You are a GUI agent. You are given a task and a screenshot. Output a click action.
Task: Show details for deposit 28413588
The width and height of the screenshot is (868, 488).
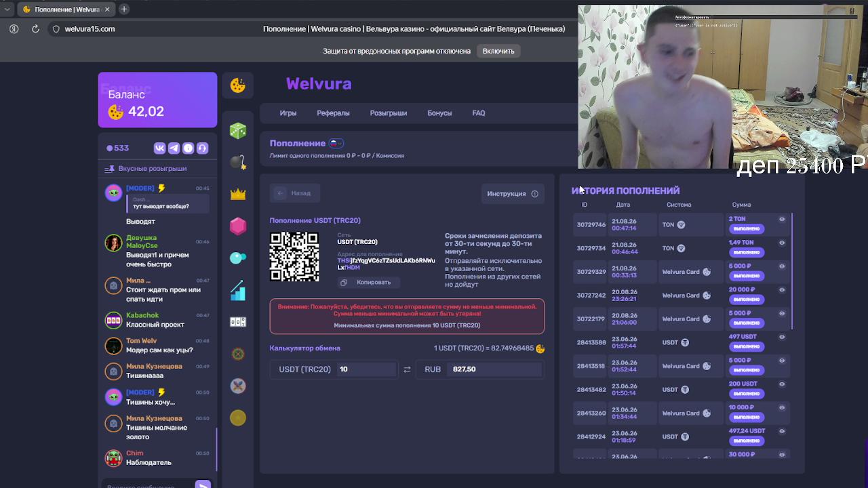coord(782,337)
